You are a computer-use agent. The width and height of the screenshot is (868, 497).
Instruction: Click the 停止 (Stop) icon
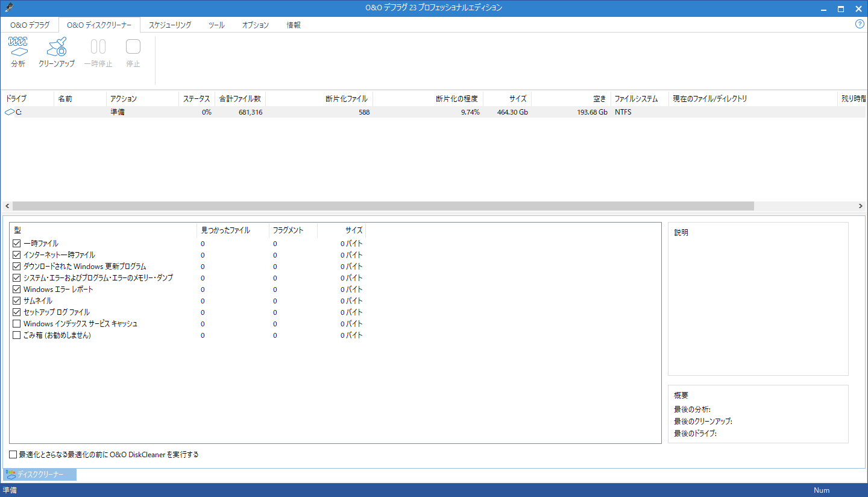(133, 47)
